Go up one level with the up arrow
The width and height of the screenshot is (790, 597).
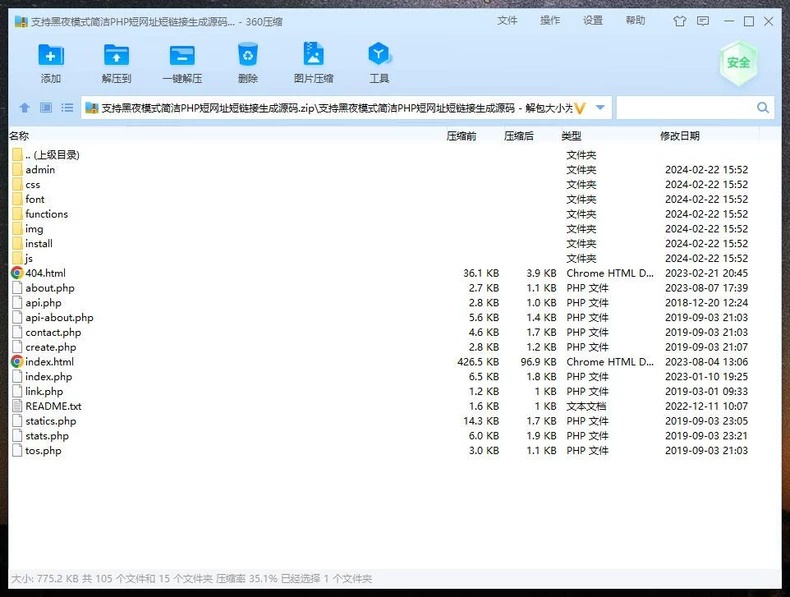(25, 108)
